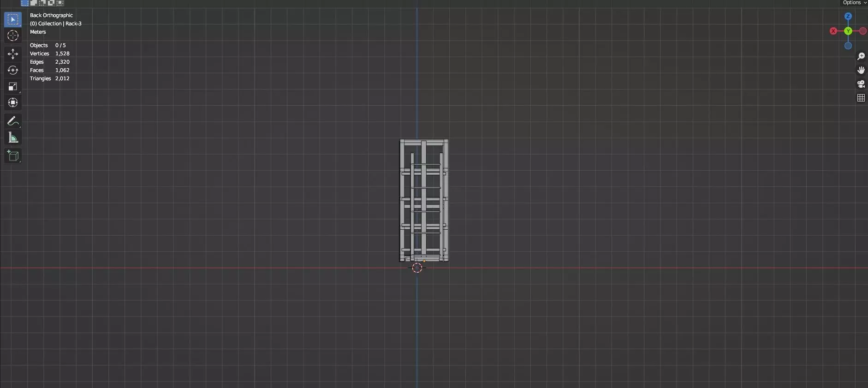Pick the Scale tool
The image size is (868, 388).
click(13, 86)
